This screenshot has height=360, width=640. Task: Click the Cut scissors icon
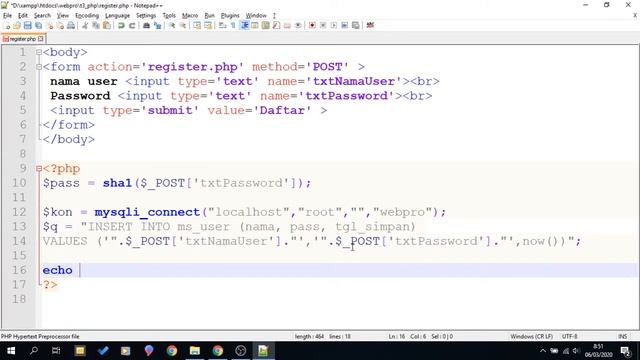(85, 26)
